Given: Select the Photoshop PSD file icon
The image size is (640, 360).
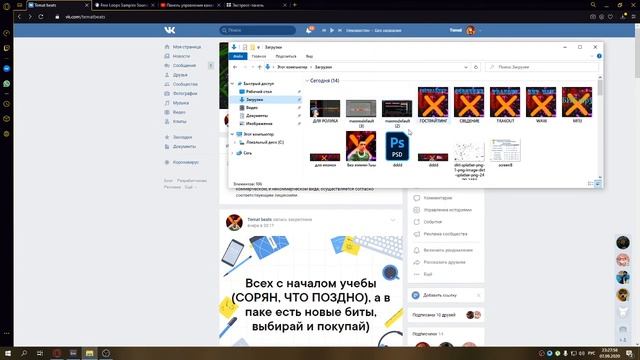Looking at the screenshot, I should coord(397,146).
